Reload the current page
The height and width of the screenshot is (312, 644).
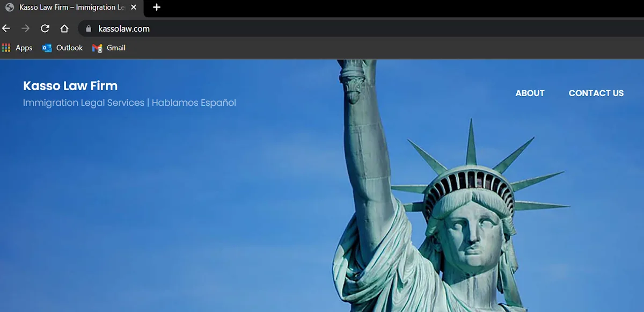[x=45, y=28]
